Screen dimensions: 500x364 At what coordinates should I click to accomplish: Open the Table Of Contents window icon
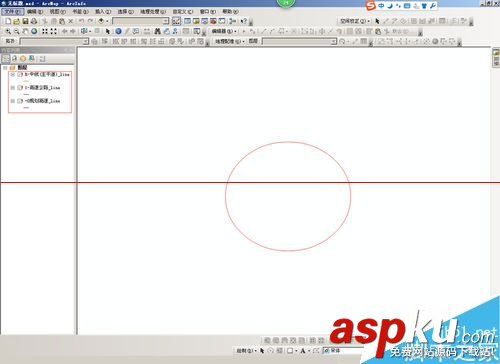[x=187, y=21]
